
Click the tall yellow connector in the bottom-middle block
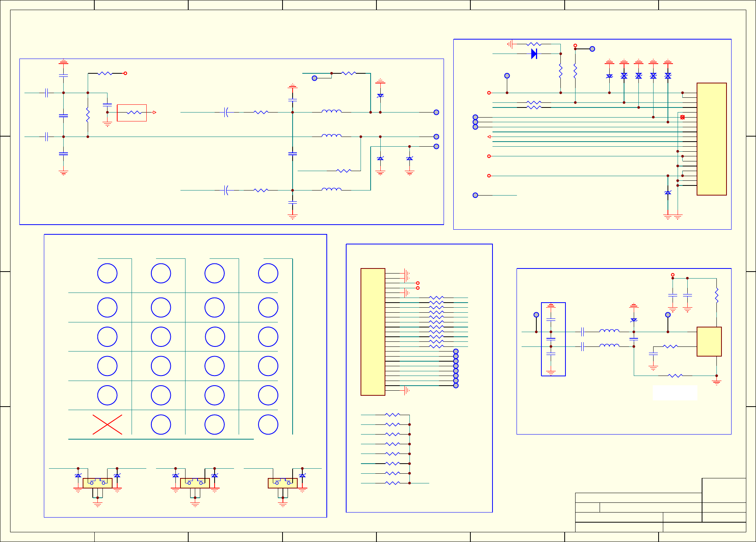[x=373, y=332]
